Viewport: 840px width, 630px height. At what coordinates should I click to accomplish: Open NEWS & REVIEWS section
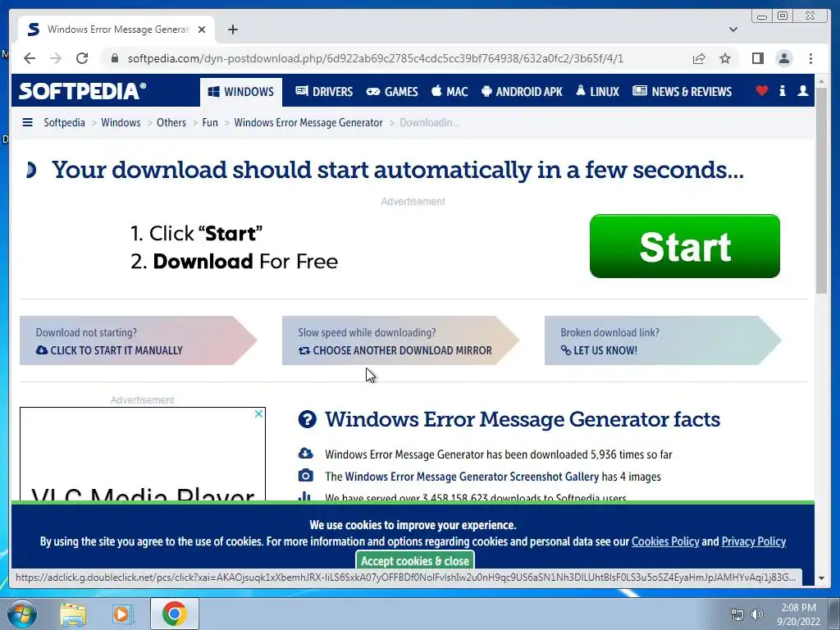click(682, 92)
